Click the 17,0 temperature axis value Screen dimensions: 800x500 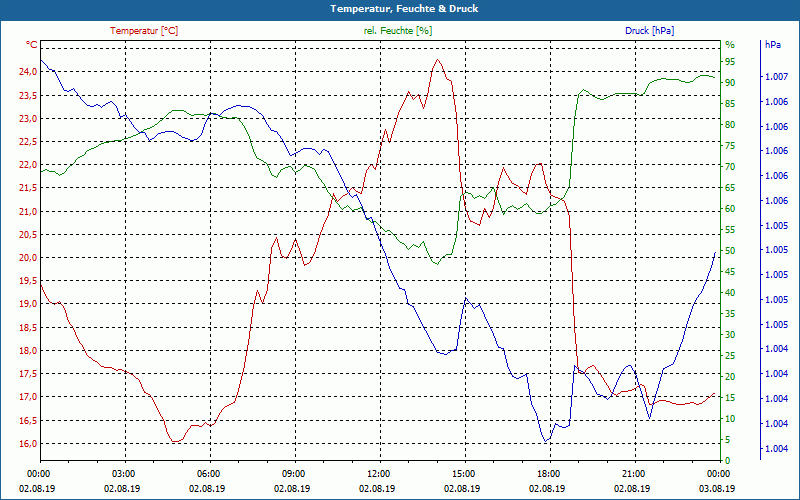click(28, 397)
